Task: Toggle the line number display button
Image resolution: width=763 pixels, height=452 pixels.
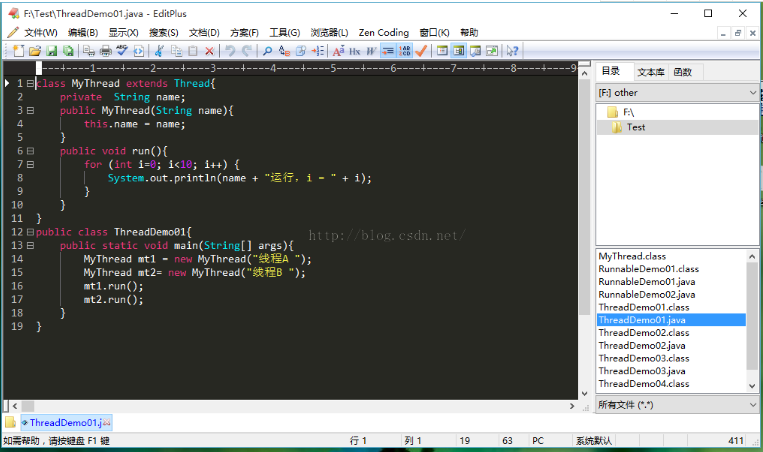Action: 405,50
